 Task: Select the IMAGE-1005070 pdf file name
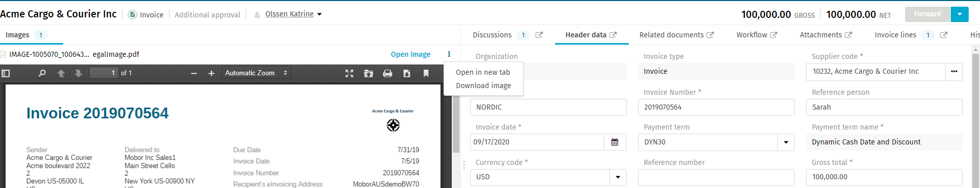pos(74,54)
